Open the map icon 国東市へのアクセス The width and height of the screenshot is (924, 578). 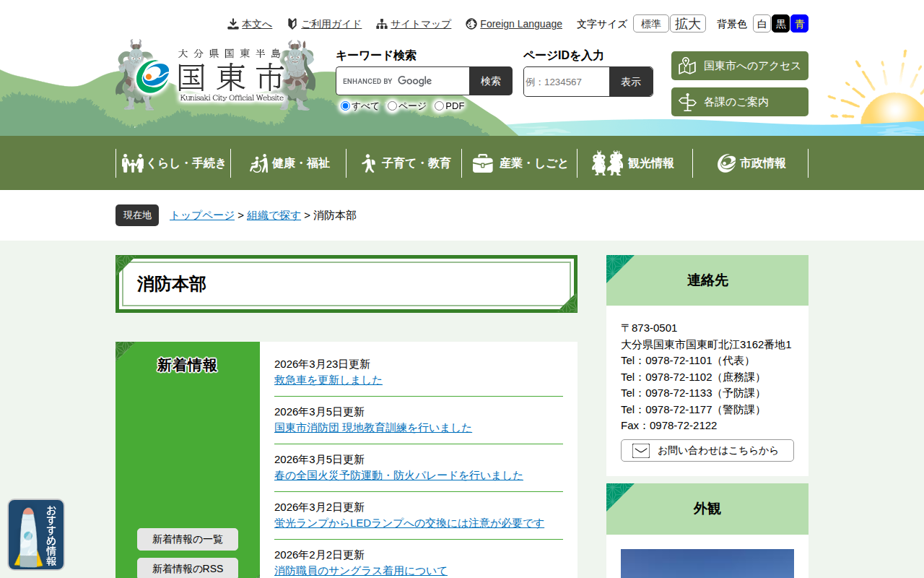pos(739,66)
